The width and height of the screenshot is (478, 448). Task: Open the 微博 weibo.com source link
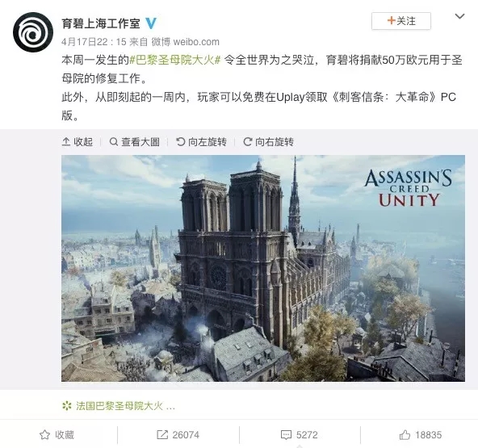(186, 42)
